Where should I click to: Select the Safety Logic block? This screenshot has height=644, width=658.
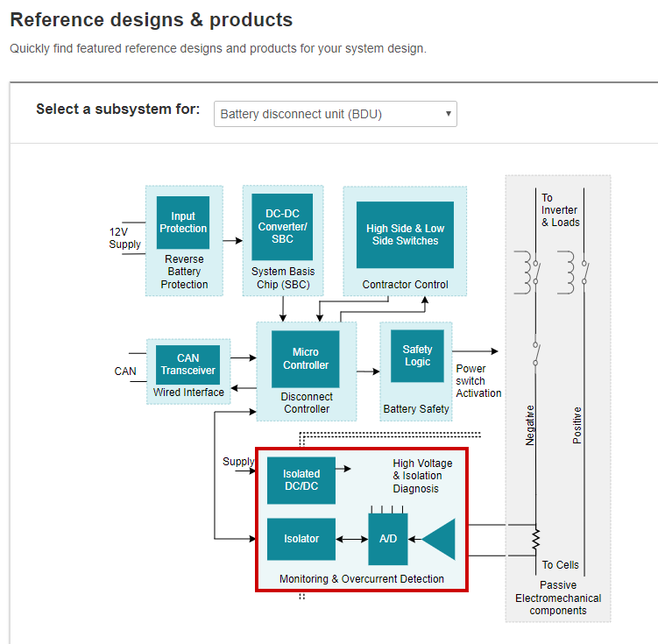(x=417, y=356)
